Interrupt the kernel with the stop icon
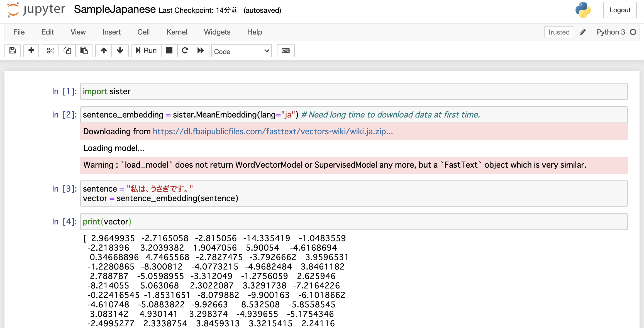 [169, 50]
